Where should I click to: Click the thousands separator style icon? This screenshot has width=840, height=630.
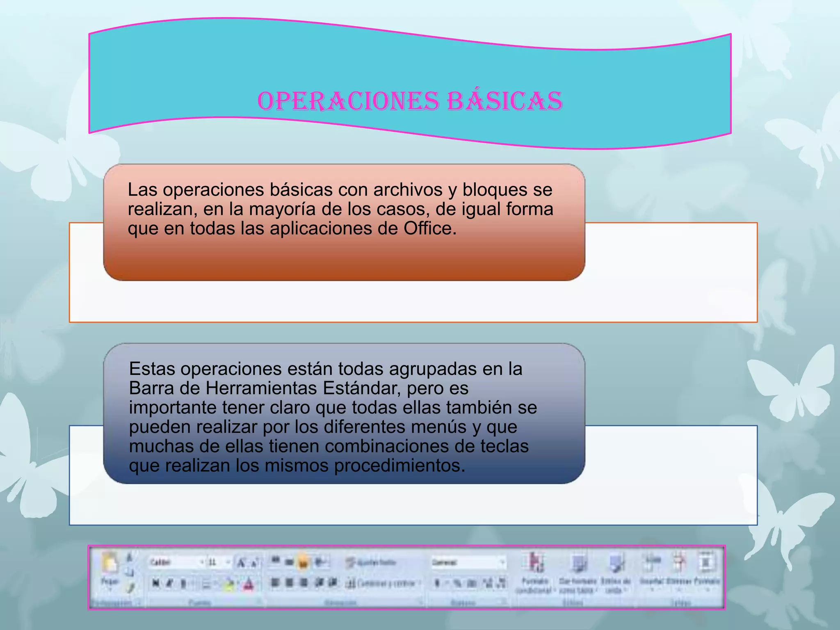click(472, 583)
